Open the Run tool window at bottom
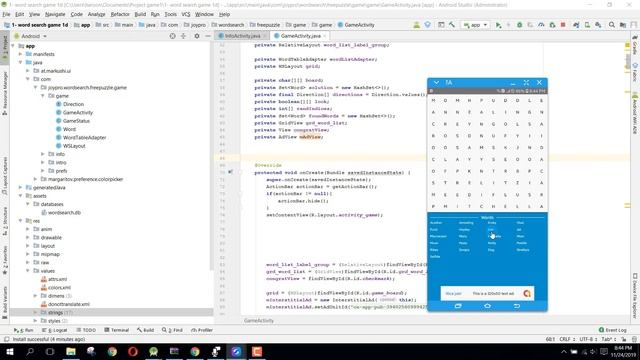Image resolution: width=640 pixels, height=360 pixels. click(x=23, y=330)
